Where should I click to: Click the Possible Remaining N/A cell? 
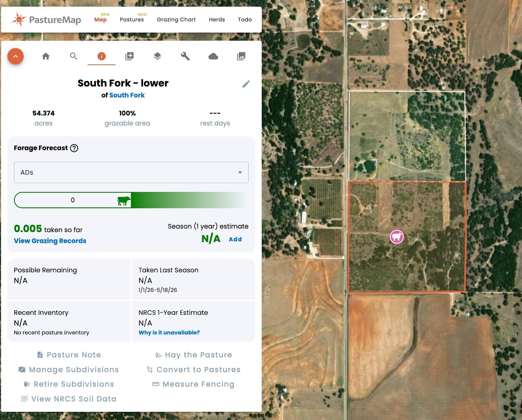point(69,279)
